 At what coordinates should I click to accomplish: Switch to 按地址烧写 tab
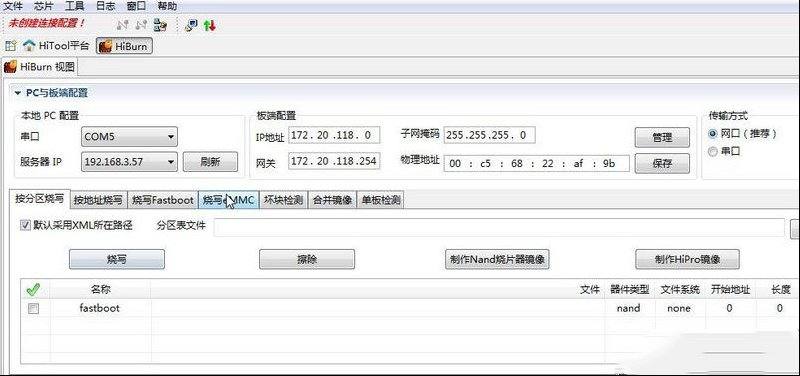(x=98, y=200)
